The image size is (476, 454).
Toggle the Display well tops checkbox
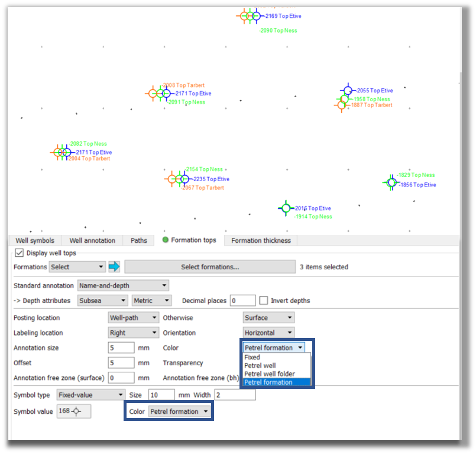click(19, 253)
